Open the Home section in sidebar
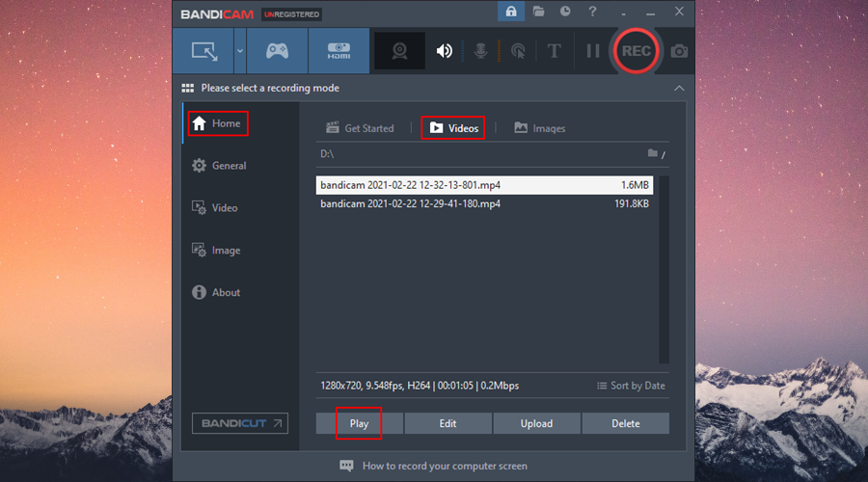The height and width of the screenshot is (482, 868). coord(218,123)
